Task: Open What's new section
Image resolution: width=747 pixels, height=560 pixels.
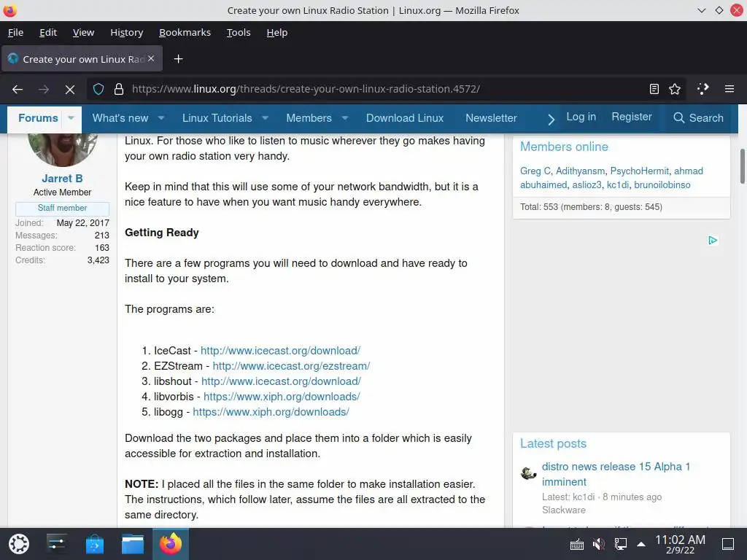Action: coord(120,118)
